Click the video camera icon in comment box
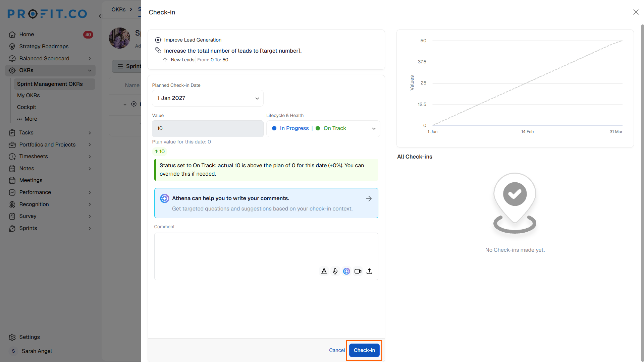The width and height of the screenshot is (644, 362). point(358,271)
